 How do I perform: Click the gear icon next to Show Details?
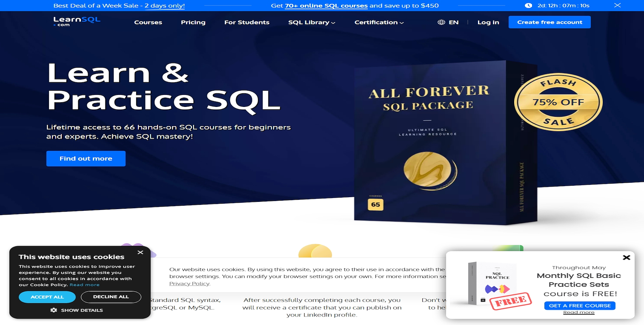(x=54, y=310)
